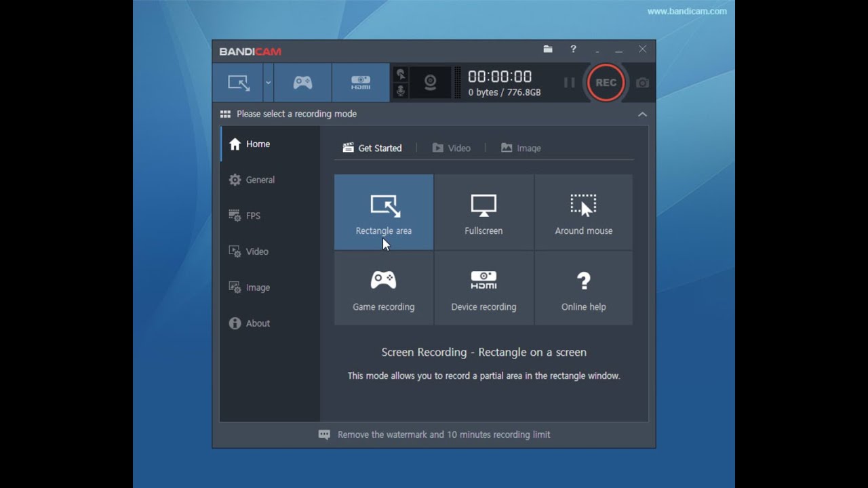Open the Image settings section
Screen dimensions: 868x488
tap(270, 287)
